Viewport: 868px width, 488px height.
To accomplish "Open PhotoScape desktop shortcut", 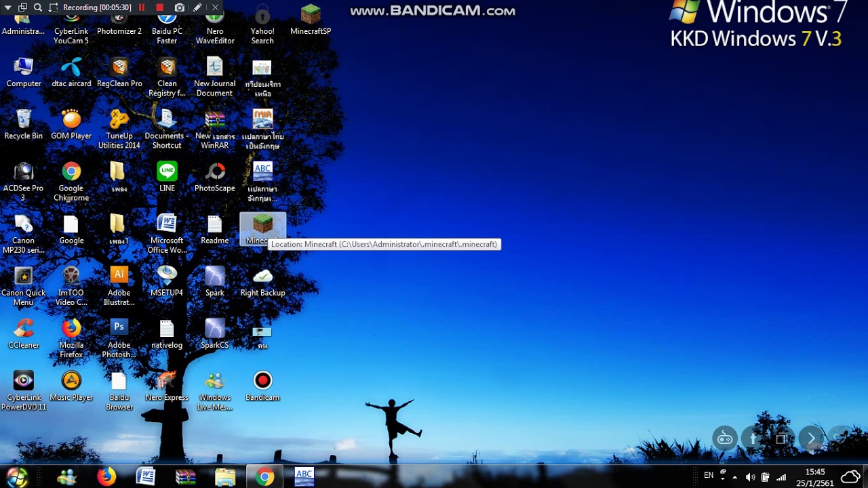I will [x=215, y=178].
